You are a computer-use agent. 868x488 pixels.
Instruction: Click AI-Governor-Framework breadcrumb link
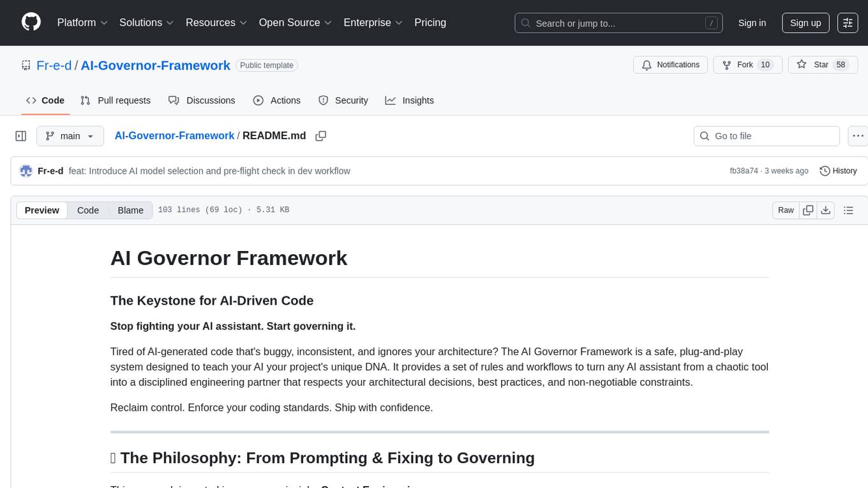coord(174,135)
